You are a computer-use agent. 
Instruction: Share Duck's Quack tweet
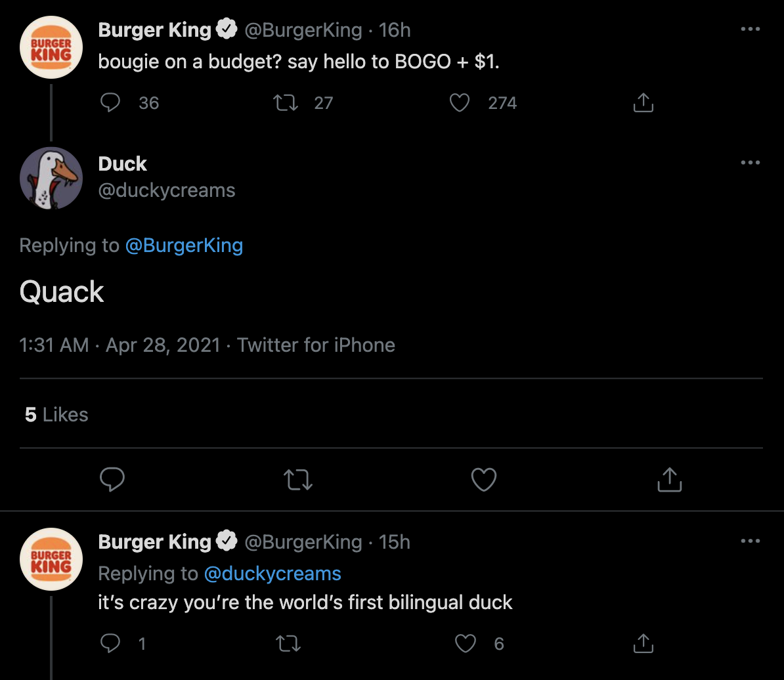669,480
